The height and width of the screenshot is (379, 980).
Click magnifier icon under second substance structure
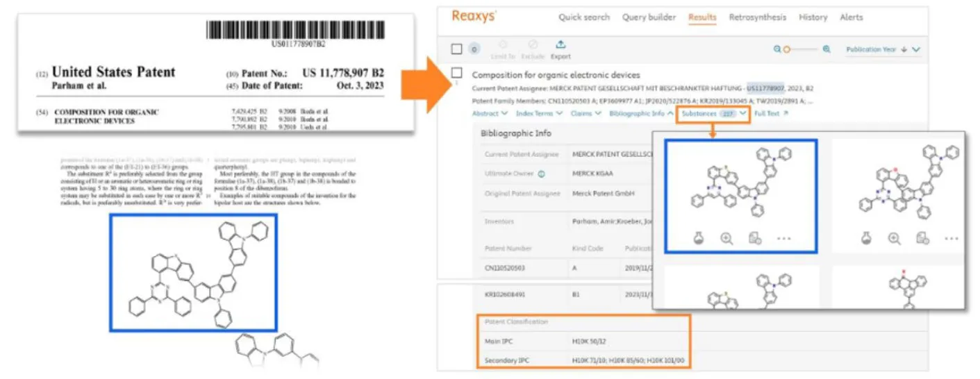tap(894, 238)
